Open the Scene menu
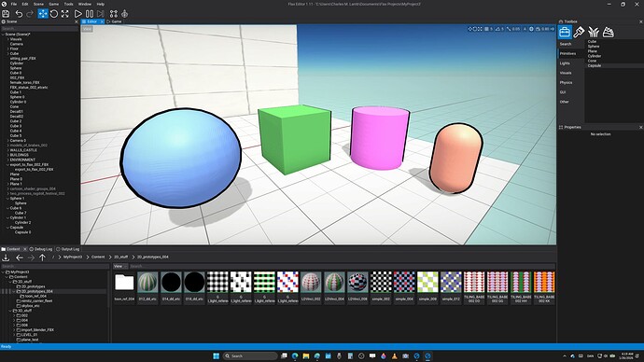Viewport: 644px width, 362px height. (x=38, y=4)
